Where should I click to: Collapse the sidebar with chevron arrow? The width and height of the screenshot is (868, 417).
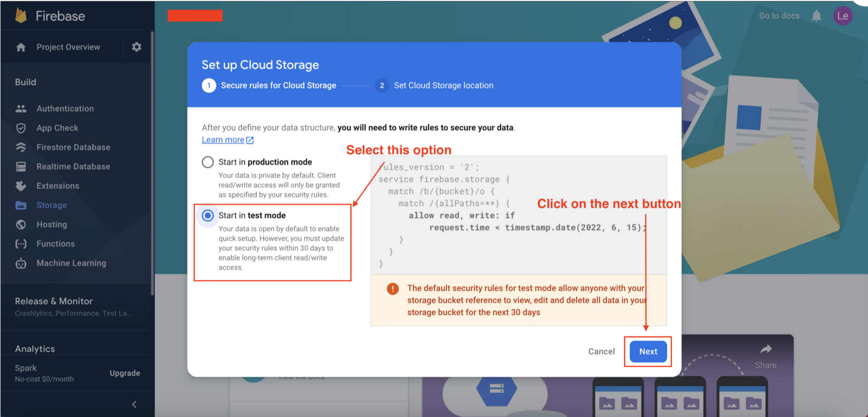[134, 405]
